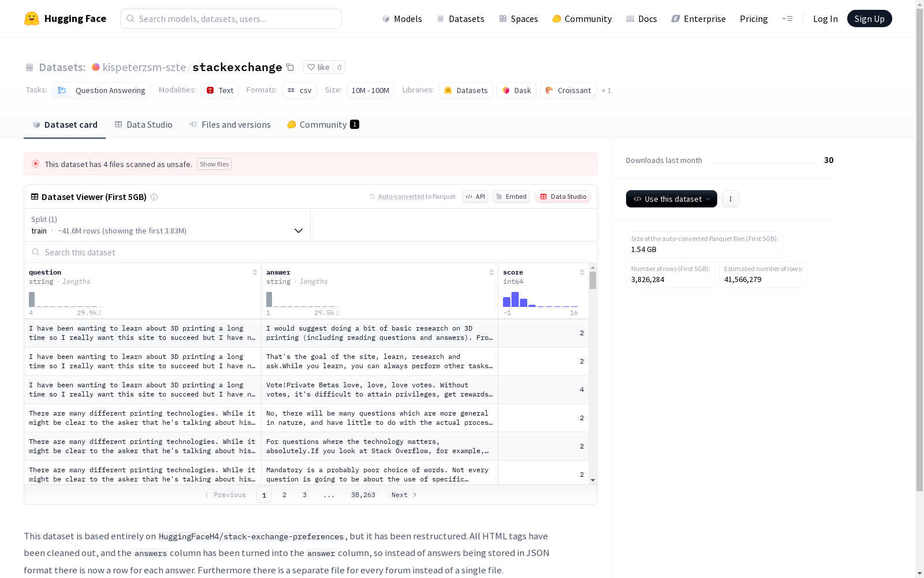Select row with answer "Mandatory is a probably poor"
Viewport: 924px width, 578px height.
click(306, 473)
